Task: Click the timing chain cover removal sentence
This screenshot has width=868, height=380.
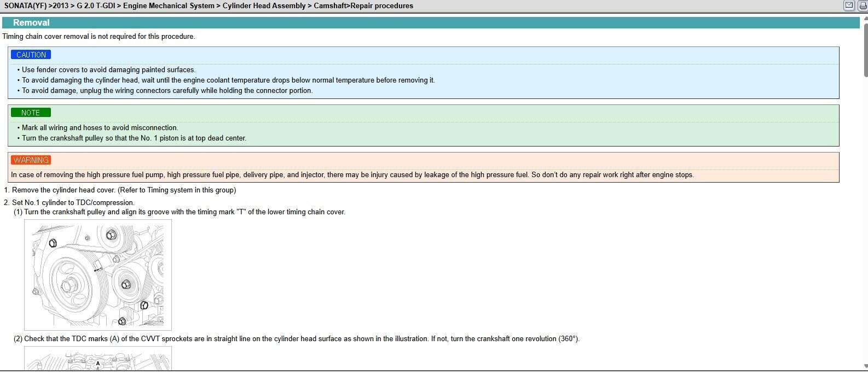Action: pos(99,37)
